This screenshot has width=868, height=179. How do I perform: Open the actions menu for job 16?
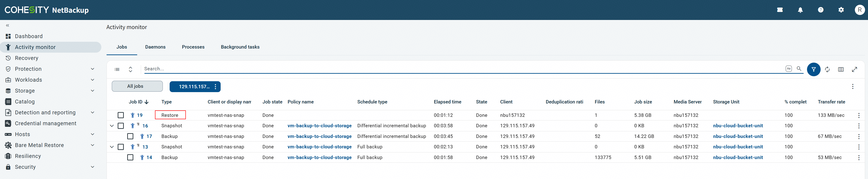[858, 126]
